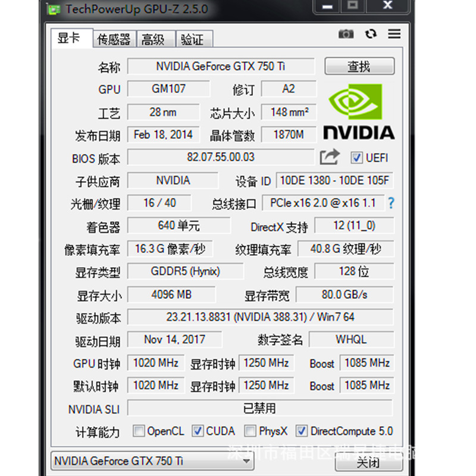Click the NVIDIA SLI 已禁用 field
Viewport: 476px width, 476px height.
click(x=260, y=408)
